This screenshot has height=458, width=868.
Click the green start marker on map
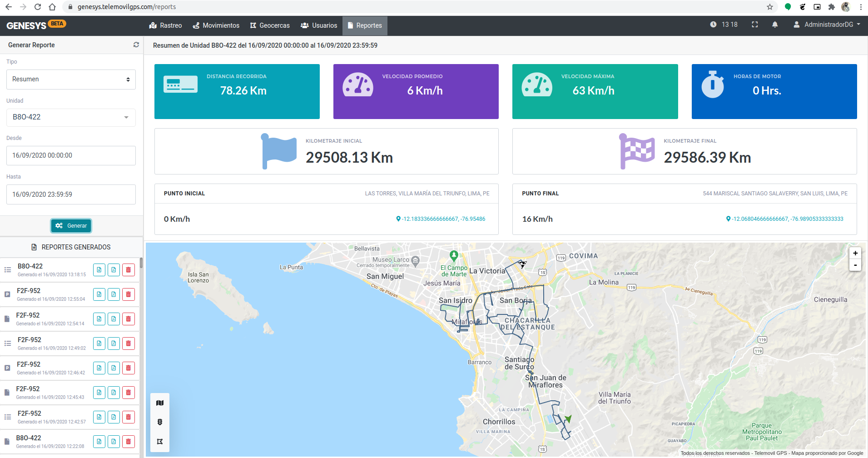click(568, 418)
